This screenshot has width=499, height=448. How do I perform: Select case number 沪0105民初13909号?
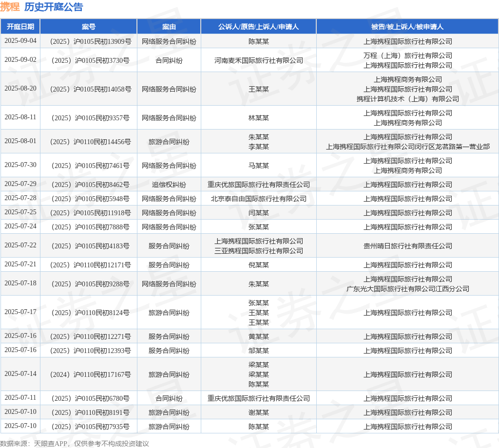coord(91,41)
